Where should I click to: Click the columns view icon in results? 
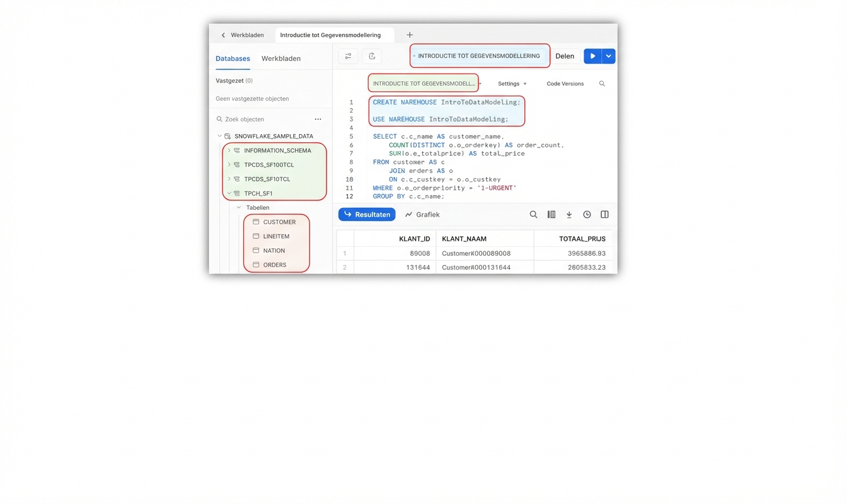coord(551,215)
